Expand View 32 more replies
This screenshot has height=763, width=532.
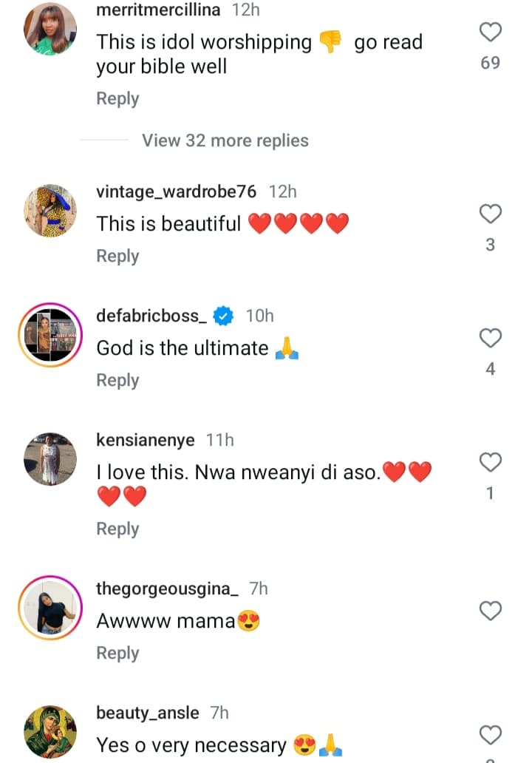coord(225,140)
